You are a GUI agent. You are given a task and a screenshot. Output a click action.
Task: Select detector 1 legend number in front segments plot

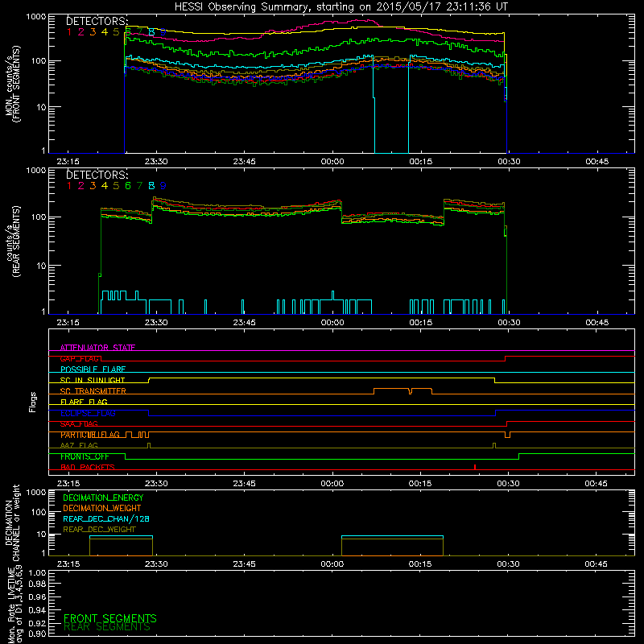pos(69,32)
